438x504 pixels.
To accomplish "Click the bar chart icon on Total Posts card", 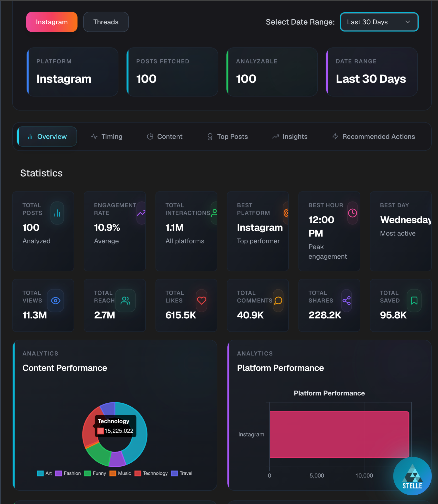I will tap(57, 213).
